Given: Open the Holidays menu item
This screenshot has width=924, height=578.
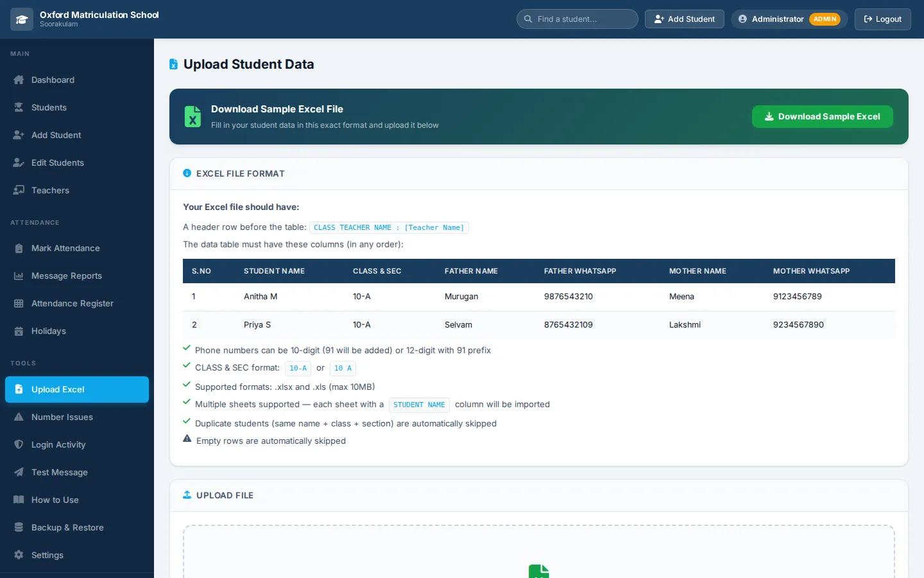Looking at the screenshot, I should point(77,331).
